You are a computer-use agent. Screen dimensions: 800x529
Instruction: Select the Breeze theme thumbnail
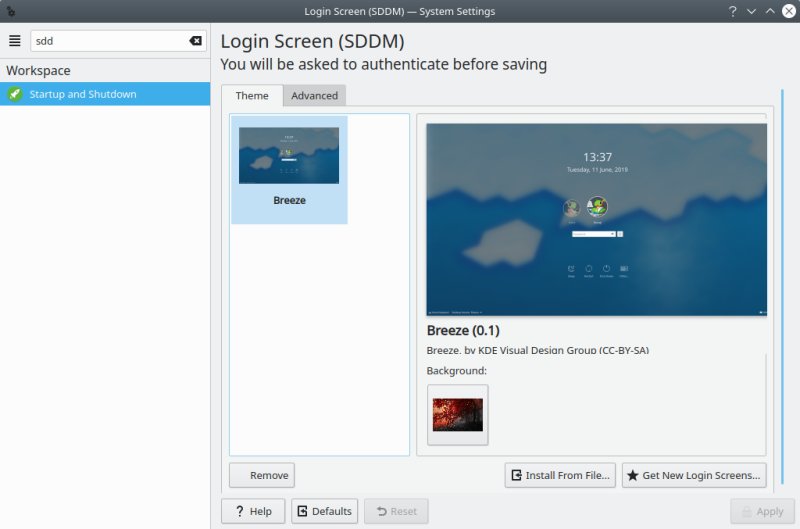(289, 165)
